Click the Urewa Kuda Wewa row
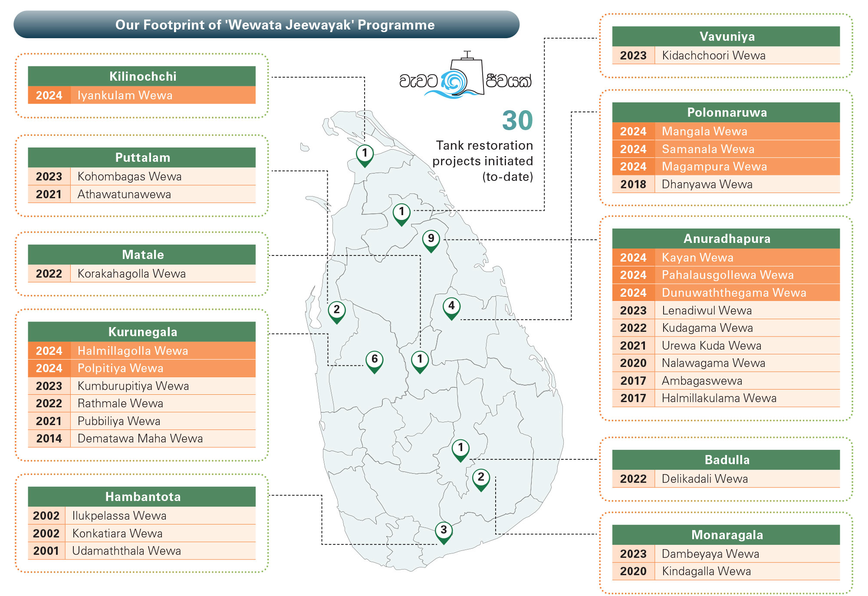868x596 pixels. (726, 346)
